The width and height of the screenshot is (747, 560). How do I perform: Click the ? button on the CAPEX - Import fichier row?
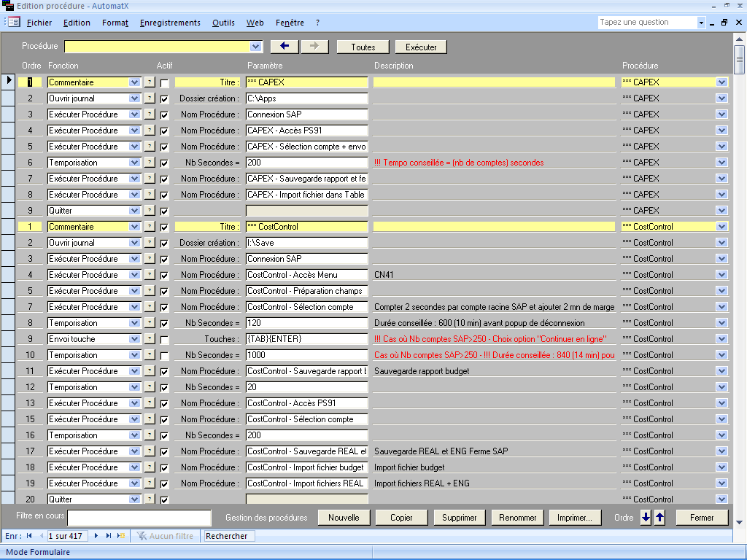[x=150, y=194]
